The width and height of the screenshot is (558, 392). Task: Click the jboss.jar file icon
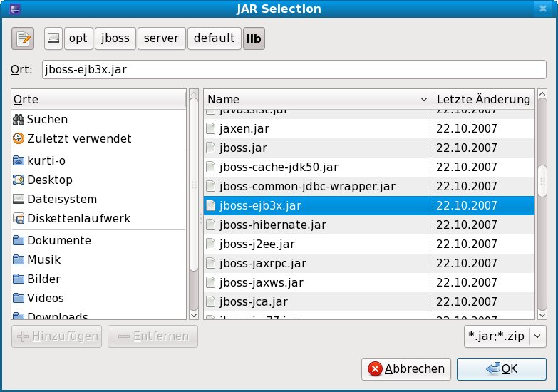click(x=211, y=148)
